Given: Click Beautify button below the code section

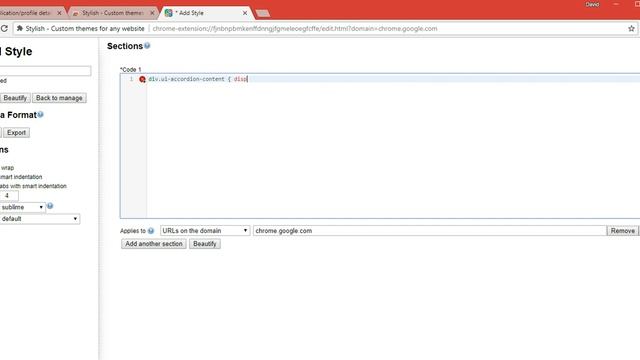Looking at the screenshot, I should pyautogui.click(x=204, y=244).
